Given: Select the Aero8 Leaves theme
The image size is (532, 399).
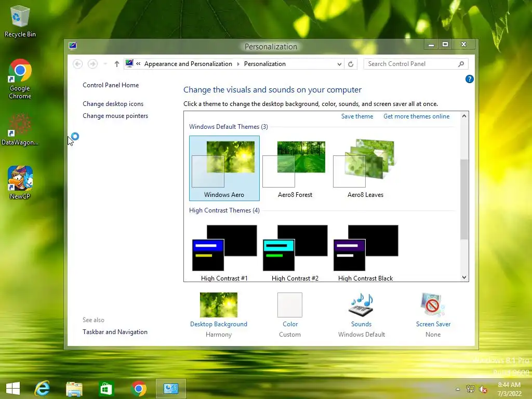Looking at the screenshot, I should pos(365,168).
